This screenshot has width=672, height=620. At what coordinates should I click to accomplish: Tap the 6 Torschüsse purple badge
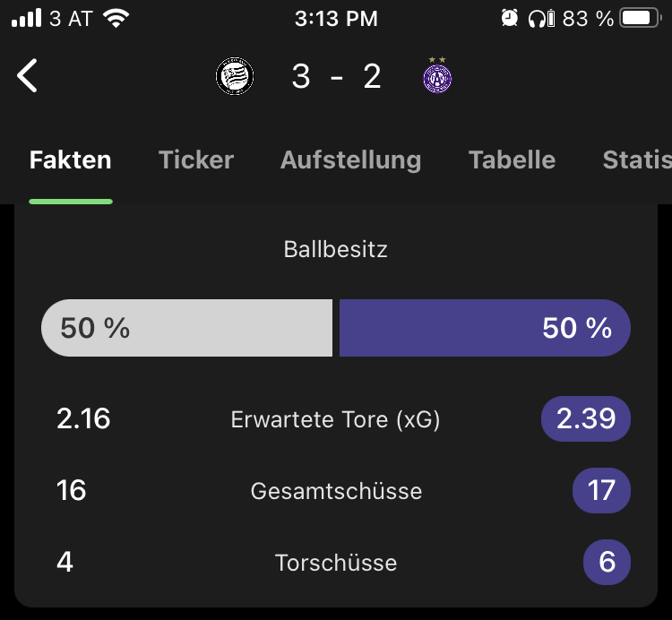point(607,562)
